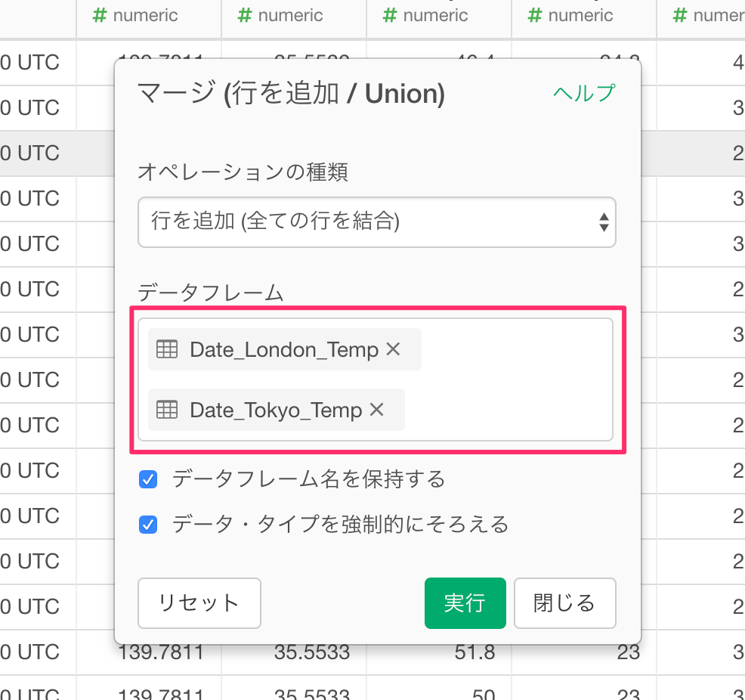Screen dimensions: 745x700
Task: Click the リセット button
Action: tap(199, 603)
